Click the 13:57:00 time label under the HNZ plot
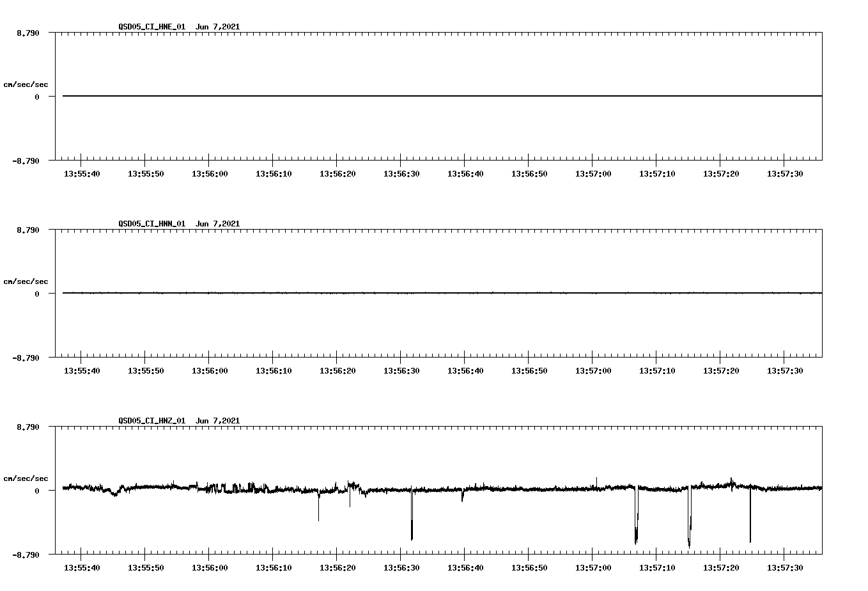Image resolution: width=868 pixels, height=591 pixels. coord(593,568)
